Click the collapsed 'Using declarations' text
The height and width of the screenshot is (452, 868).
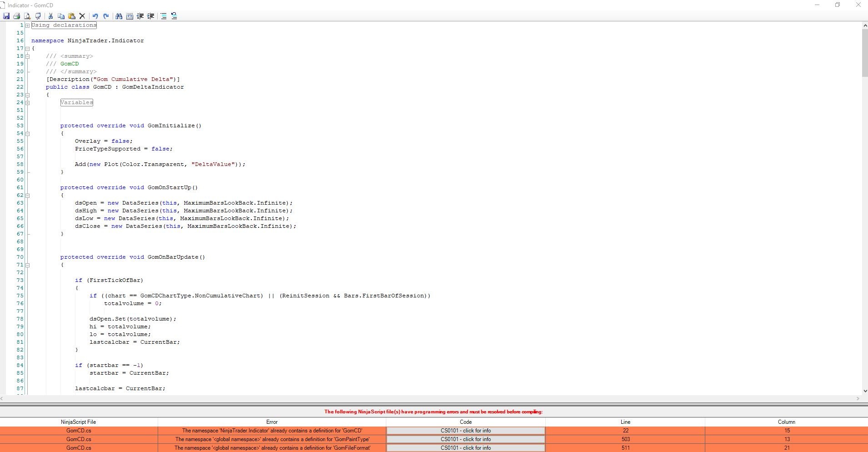pyautogui.click(x=64, y=25)
